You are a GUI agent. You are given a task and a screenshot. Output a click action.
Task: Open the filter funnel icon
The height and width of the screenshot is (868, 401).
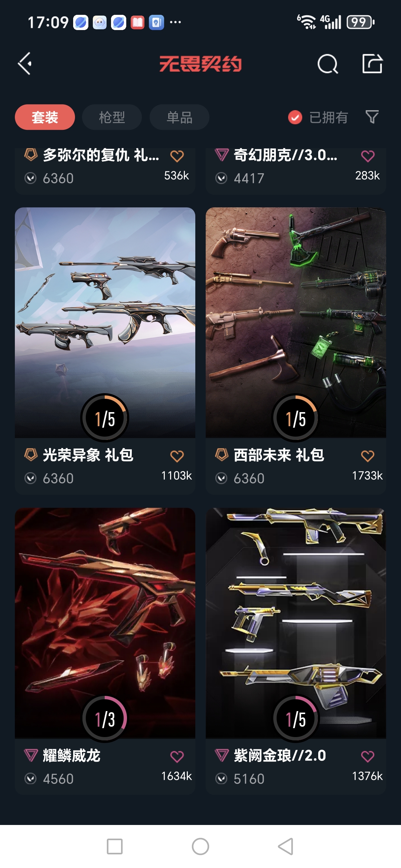click(x=372, y=117)
